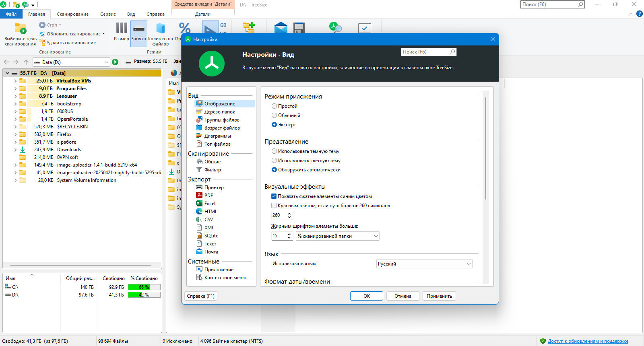
Task: Open the % сканированной папки dropdown
Action: click(x=338, y=236)
